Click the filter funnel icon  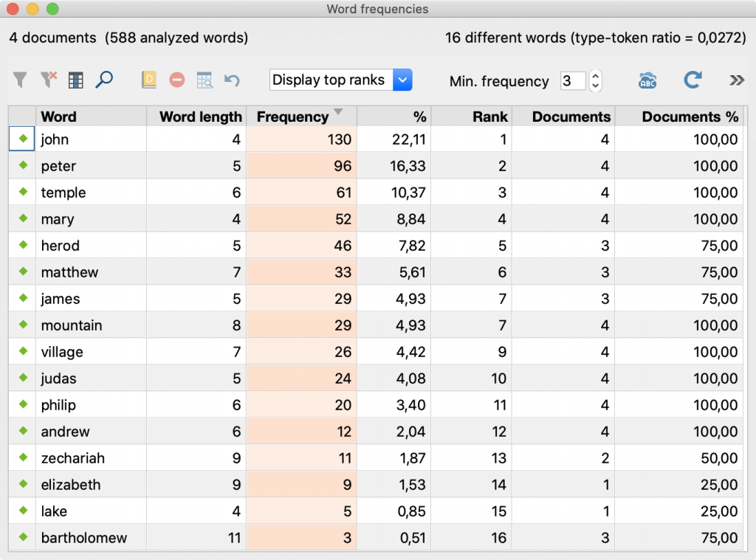(x=21, y=80)
